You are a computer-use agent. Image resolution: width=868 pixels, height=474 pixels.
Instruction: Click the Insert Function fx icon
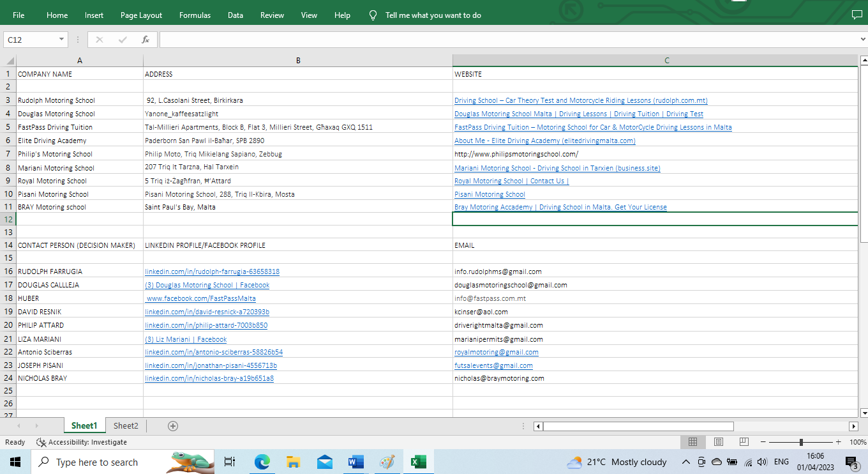145,40
